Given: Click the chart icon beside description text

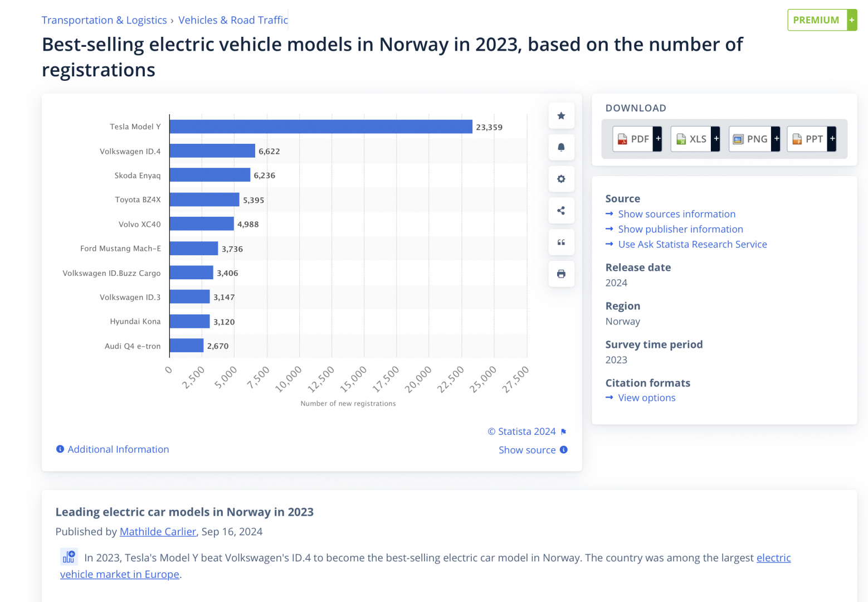Looking at the screenshot, I should (69, 557).
